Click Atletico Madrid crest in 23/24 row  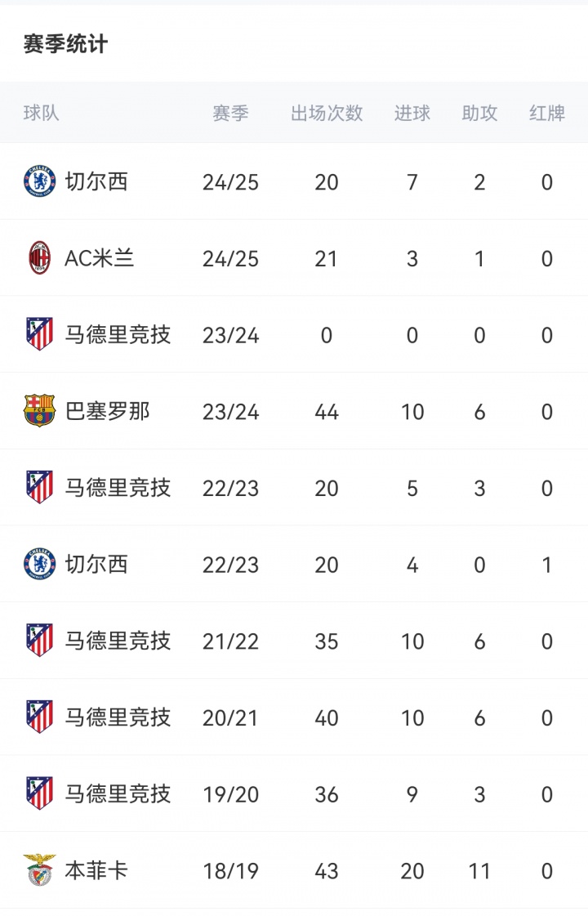[x=39, y=334]
